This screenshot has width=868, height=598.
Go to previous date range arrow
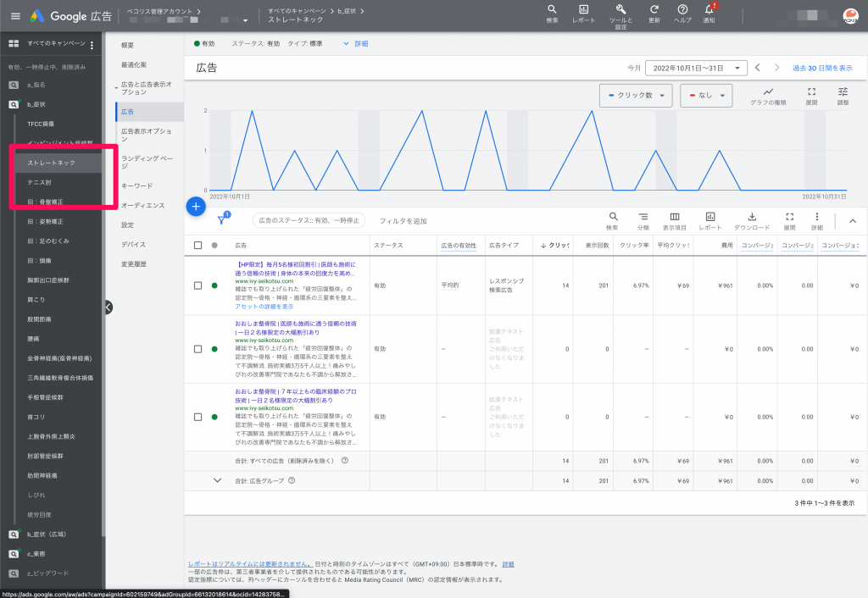[757, 68]
